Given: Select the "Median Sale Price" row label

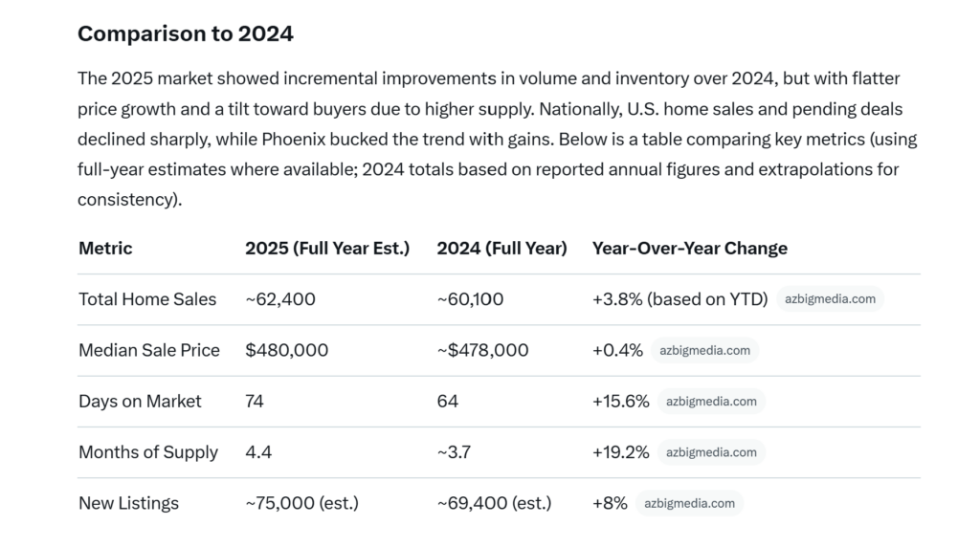Looking at the screenshot, I should 149,350.
